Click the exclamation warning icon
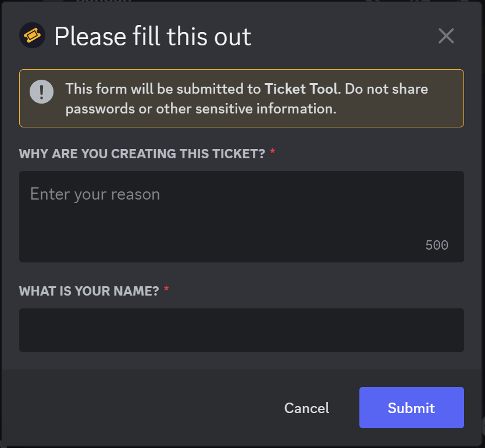 (x=42, y=92)
